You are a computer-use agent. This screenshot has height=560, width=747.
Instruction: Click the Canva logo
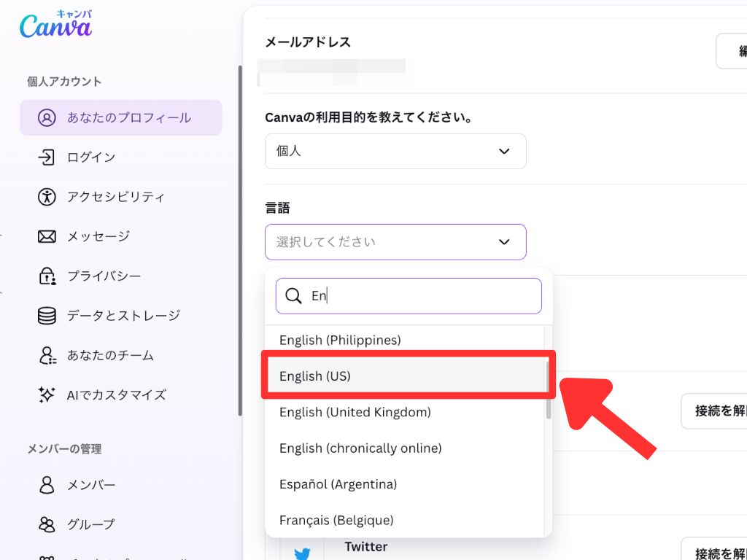click(x=55, y=26)
